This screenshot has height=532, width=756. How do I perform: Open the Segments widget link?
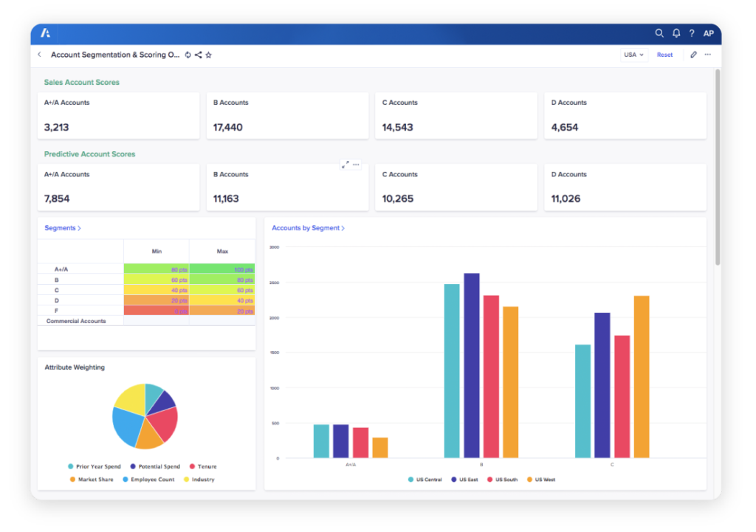click(62, 227)
